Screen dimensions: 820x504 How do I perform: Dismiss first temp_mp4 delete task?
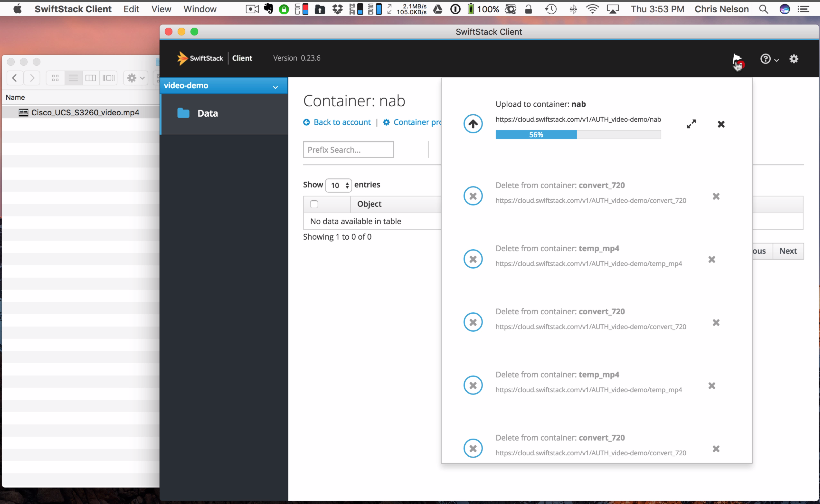pyautogui.click(x=712, y=259)
